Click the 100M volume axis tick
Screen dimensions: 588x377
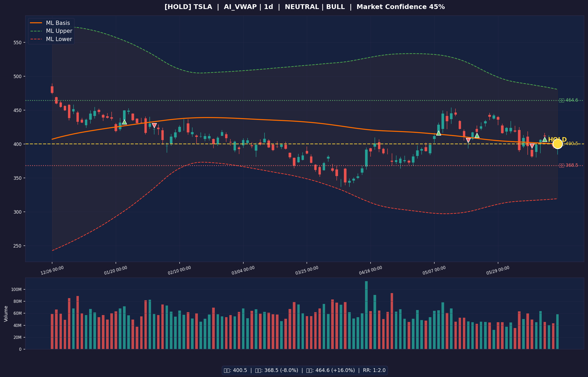coord(16,290)
